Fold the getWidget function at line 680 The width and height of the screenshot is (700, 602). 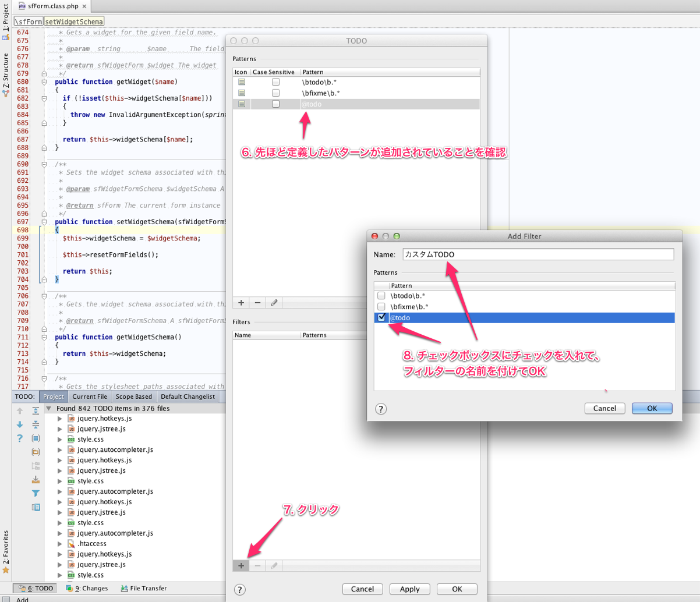pyautogui.click(x=44, y=82)
